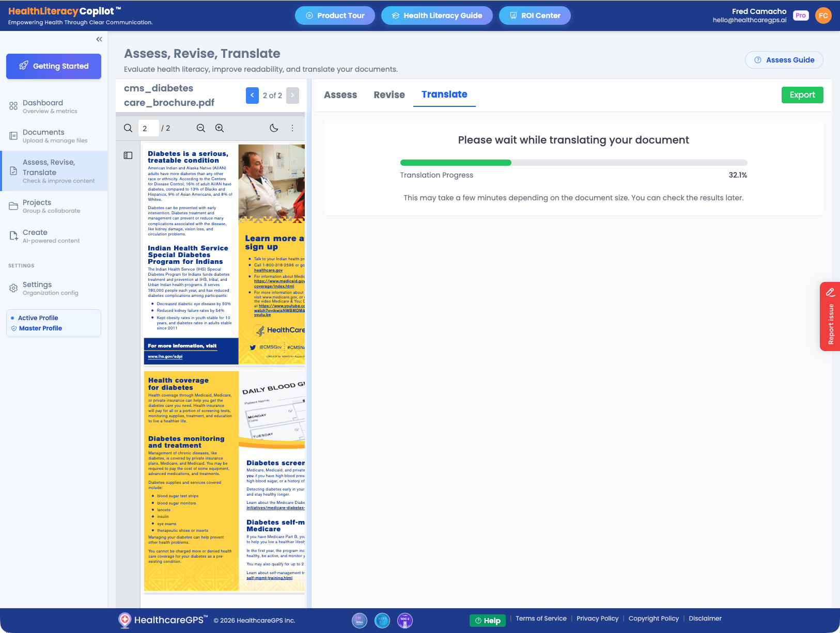The height and width of the screenshot is (633, 840).
Task: Open the document search tool
Action: (x=128, y=128)
